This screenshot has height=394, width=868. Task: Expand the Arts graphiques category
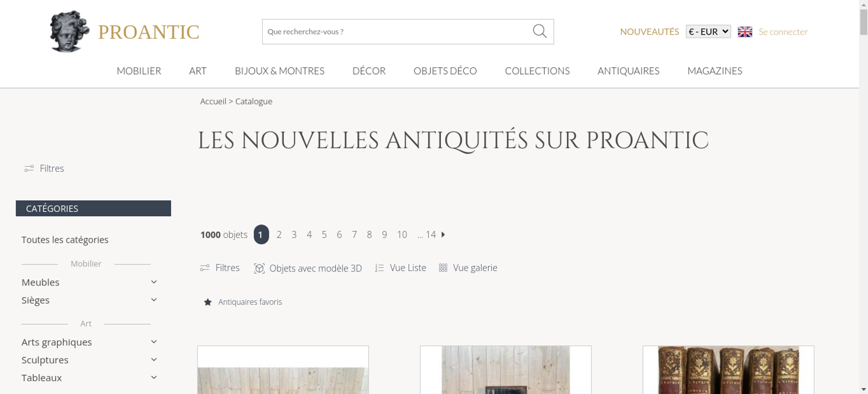click(89, 342)
